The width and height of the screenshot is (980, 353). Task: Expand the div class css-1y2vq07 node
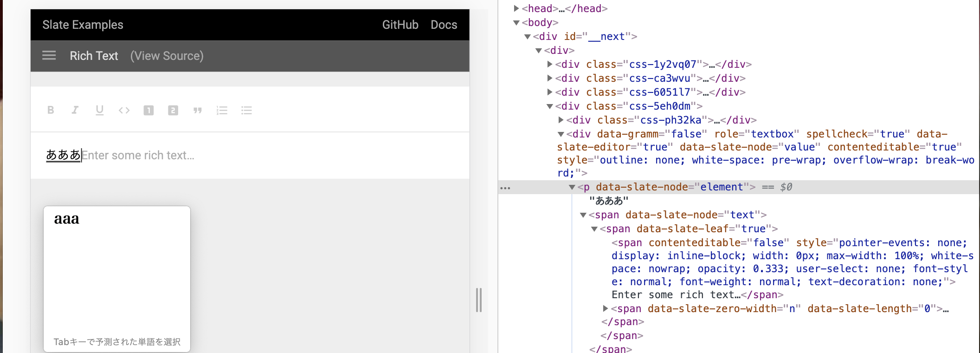pyautogui.click(x=549, y=64)
